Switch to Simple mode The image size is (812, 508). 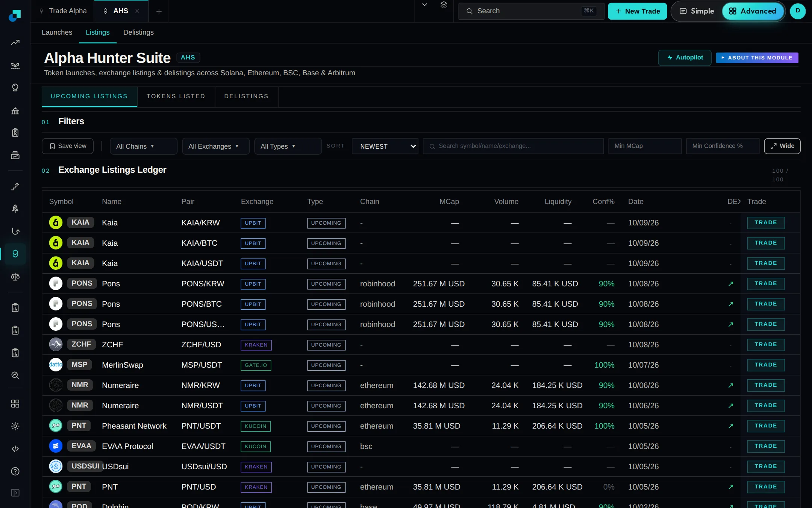coord(697,11)
